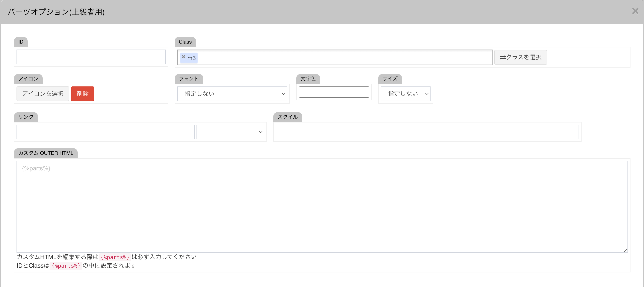Click the サイズ label
This screenshot has width=644, height=287.
click(390, 79)
